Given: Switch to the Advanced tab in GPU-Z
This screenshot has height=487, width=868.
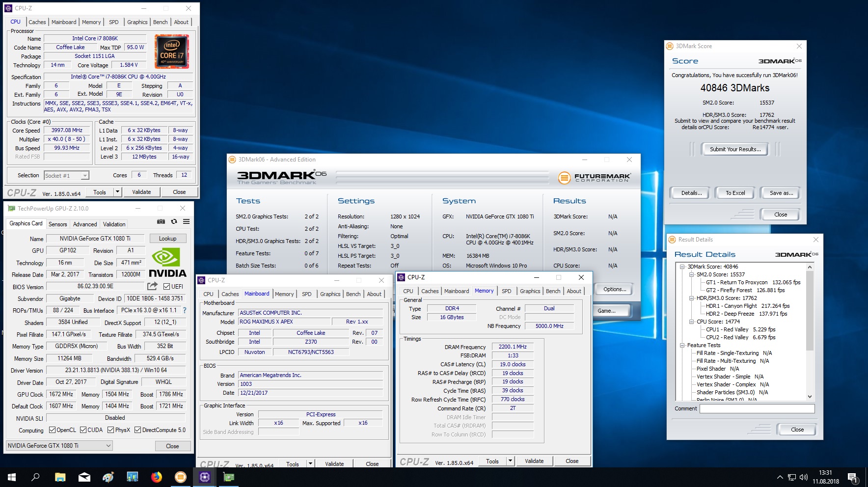Looking at the screenshot, I should click(x=85, y=224).
